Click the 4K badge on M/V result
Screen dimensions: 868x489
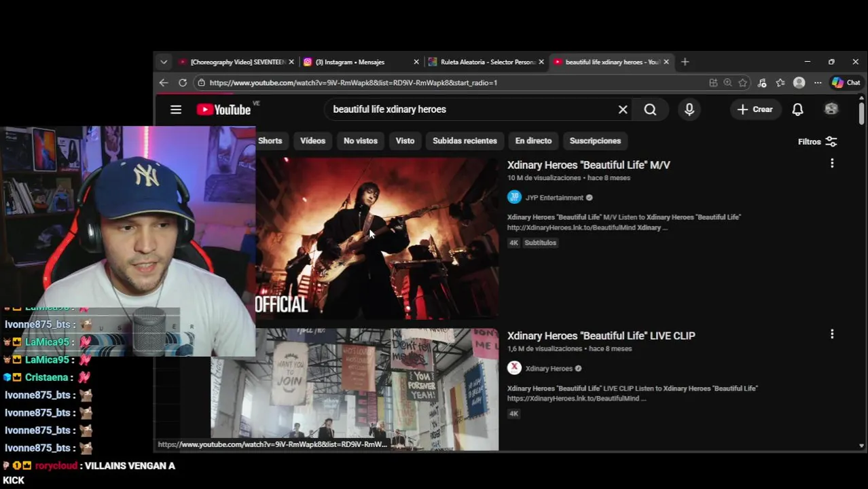[513, 242]
